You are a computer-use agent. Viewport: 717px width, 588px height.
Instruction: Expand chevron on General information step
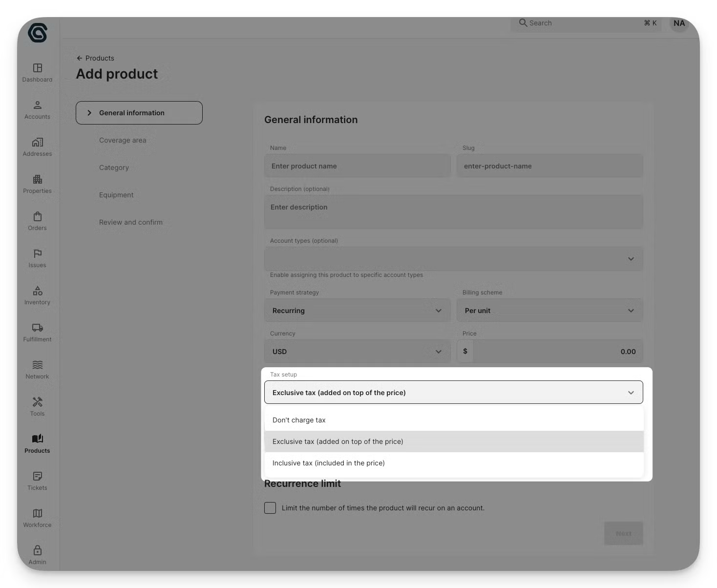[x=89, y=113]
